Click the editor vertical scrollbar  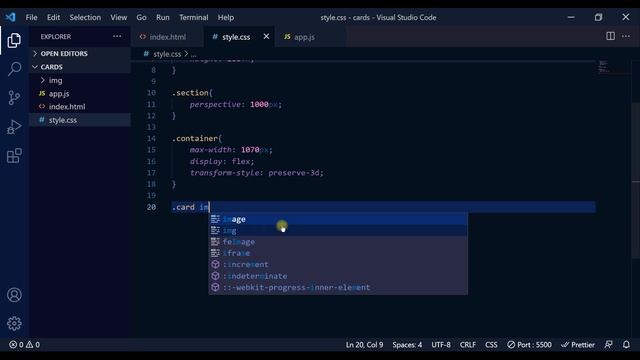point(635,180)
